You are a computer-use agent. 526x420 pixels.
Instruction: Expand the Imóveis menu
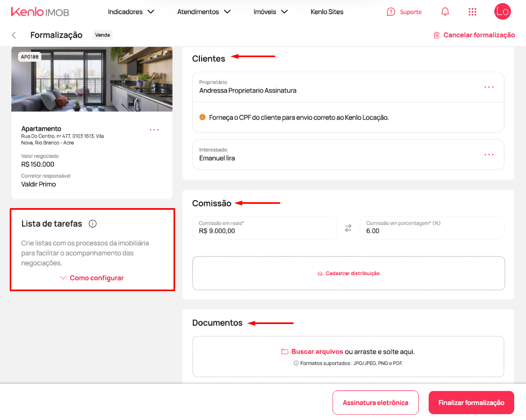[271, 12]
